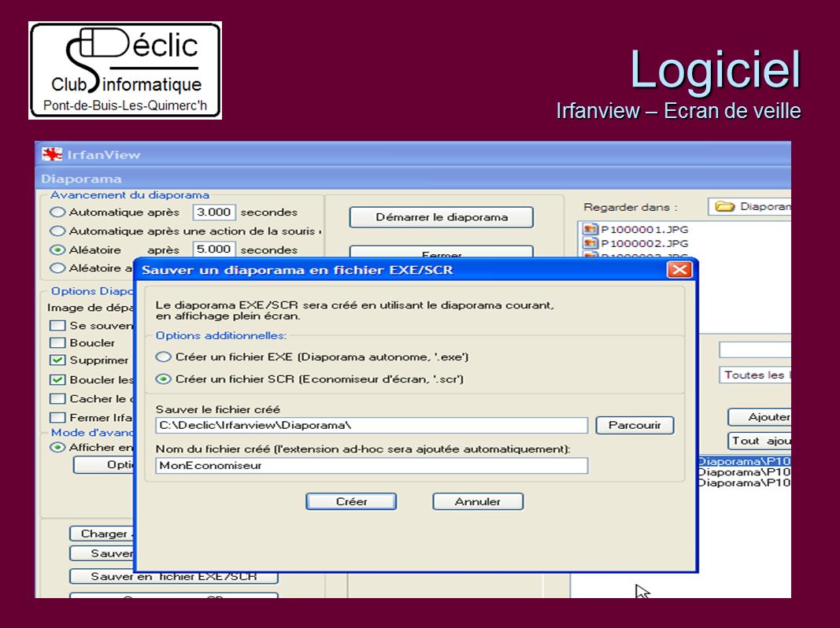
Task: Click the MonEconomiseur filename field
Action: (372, 466)
